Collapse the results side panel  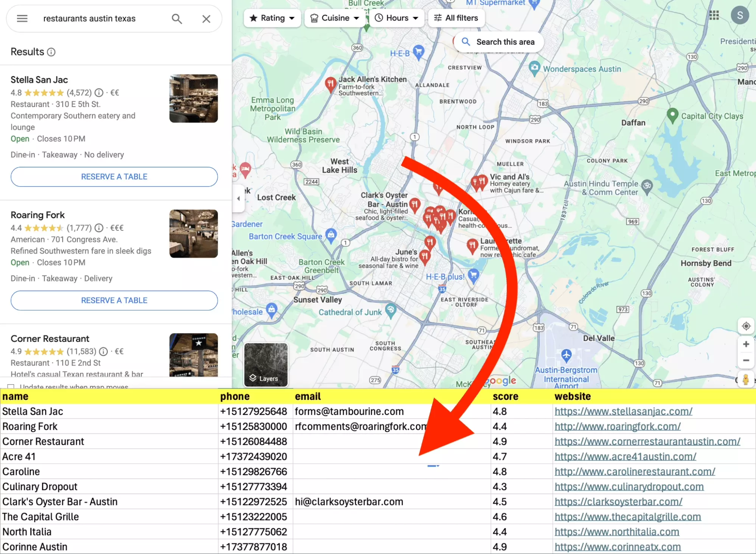[x=239, y=198]
